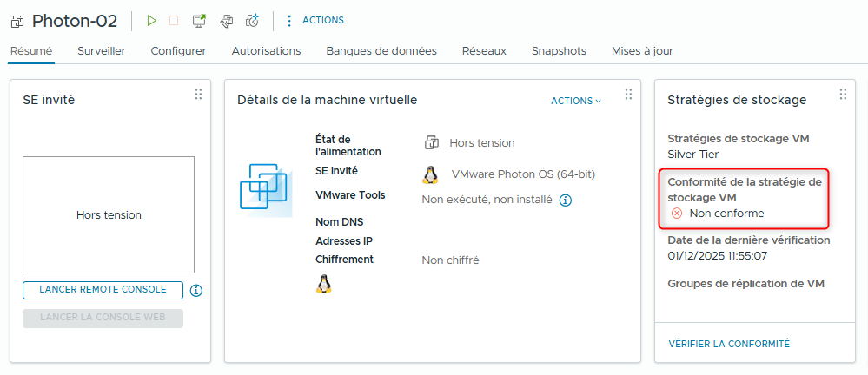The height and width of the screenshot is (375, 868).
Task: Take a snapshot using the clock icon
Action: (253, 21)
